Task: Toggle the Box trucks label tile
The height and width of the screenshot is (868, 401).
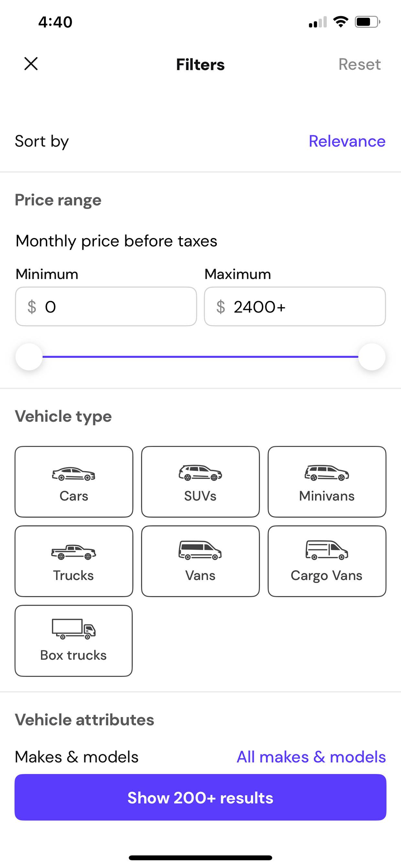Action: coord(73,641)
